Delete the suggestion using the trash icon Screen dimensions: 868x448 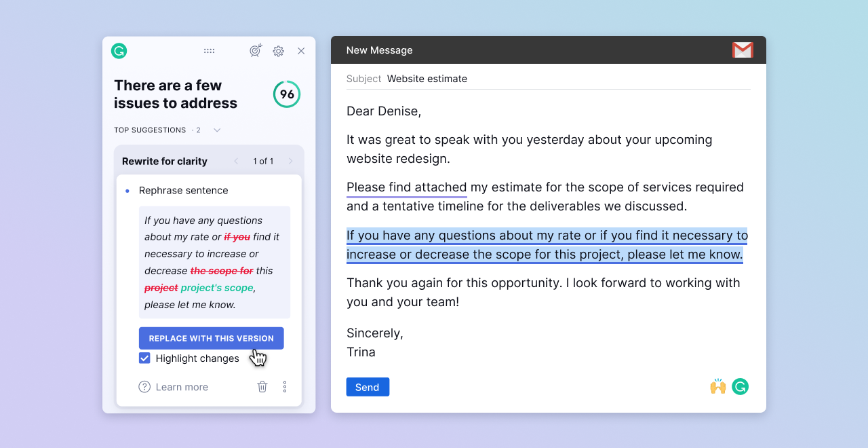pyautogui.click(x=262, y=386)
